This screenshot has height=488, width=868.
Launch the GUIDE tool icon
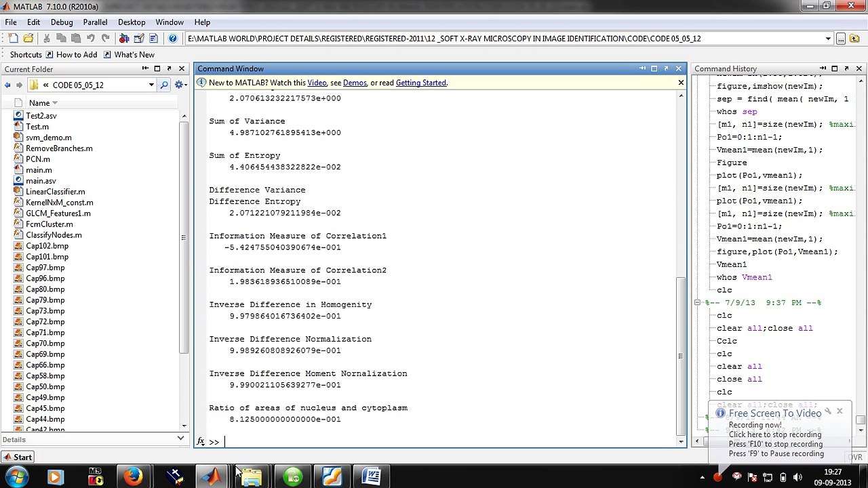click(x=139, y=39)
